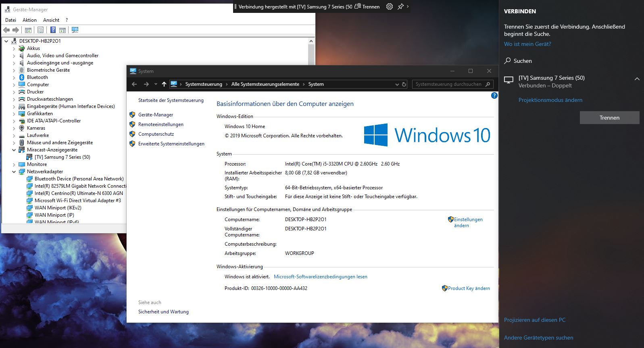Click Kameras device icon in tree
This screenshot has height=348, width=644.
[x=22, y=128]
